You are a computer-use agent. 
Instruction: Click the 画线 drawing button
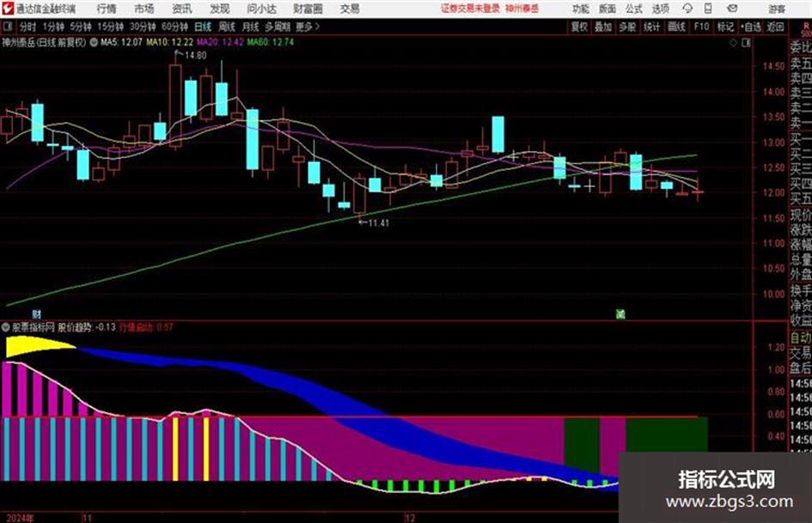(x=676, y=27)
